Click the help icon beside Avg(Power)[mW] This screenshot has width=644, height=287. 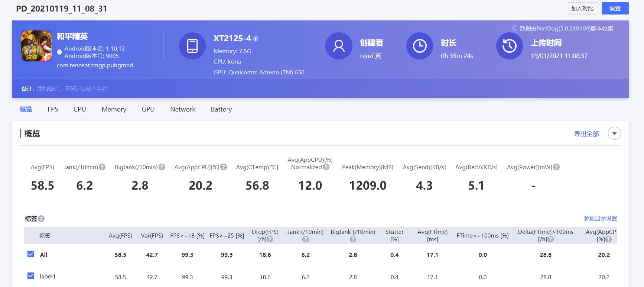(556, 167)
